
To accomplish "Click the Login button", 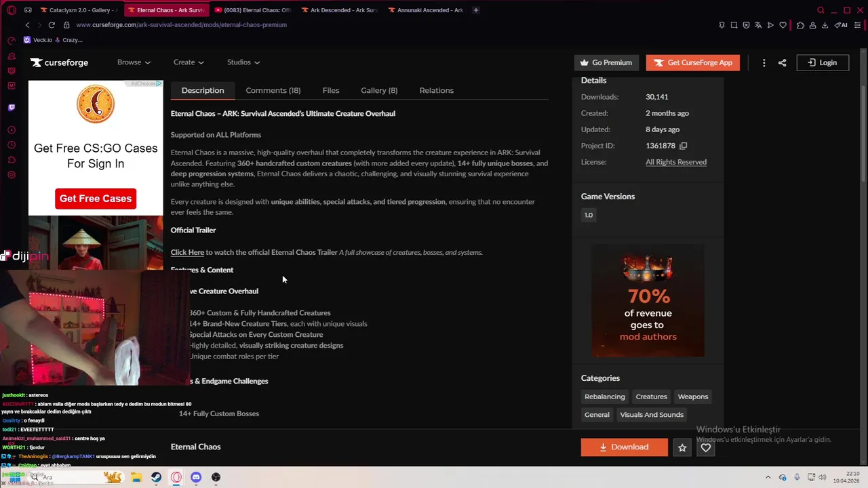I will click(x=823, y=62).
